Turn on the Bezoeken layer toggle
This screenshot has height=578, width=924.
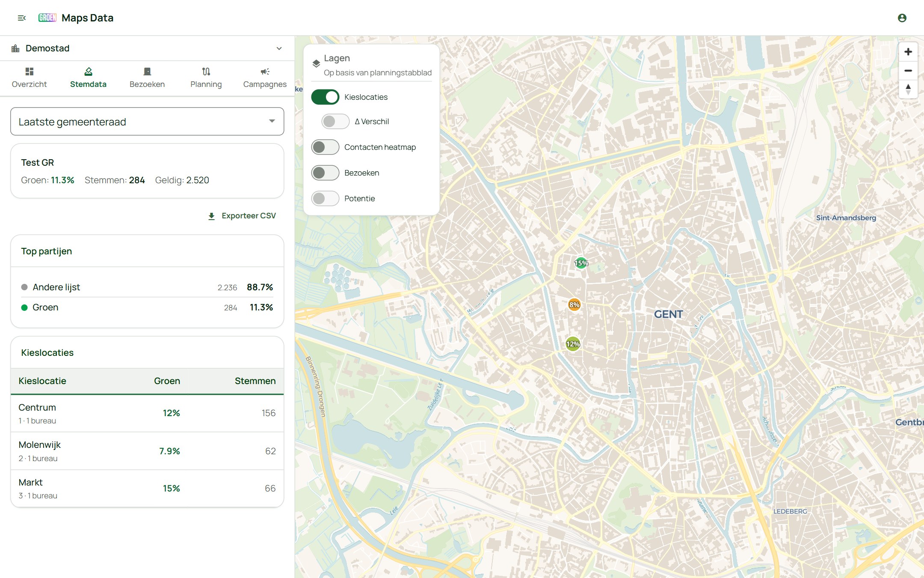(x=325, y=173)
